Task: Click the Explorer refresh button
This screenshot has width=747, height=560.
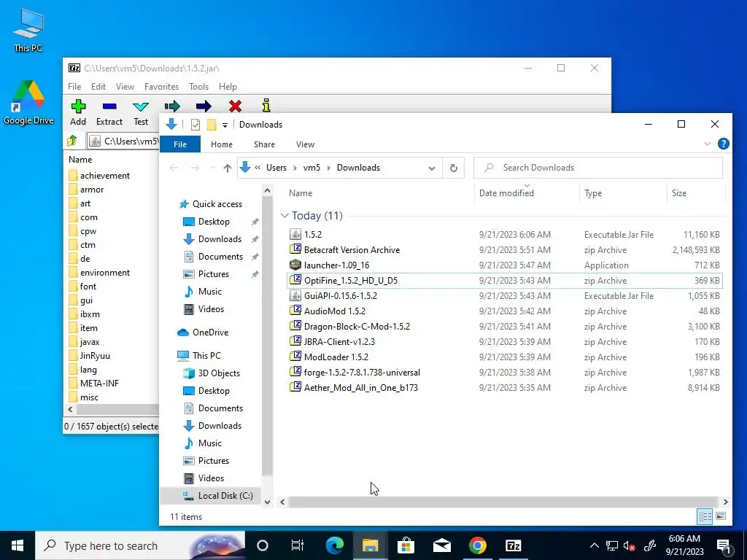Action: tap(454, 168)
